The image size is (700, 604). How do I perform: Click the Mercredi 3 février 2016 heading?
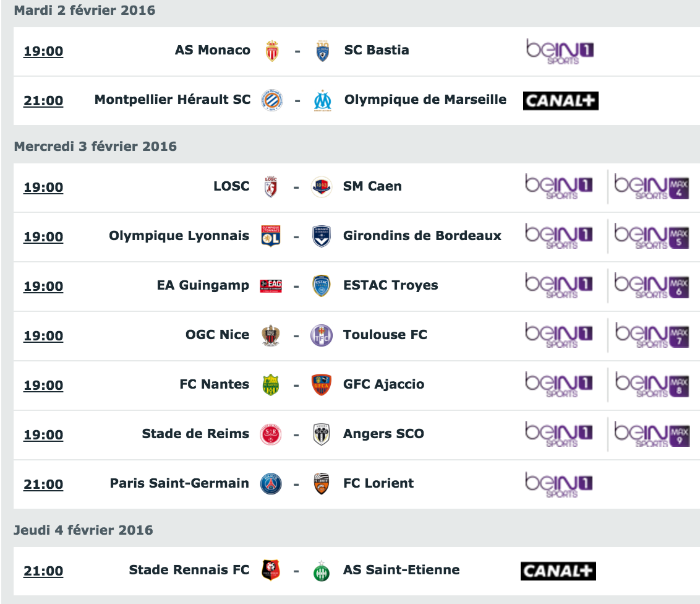(95, 147)
